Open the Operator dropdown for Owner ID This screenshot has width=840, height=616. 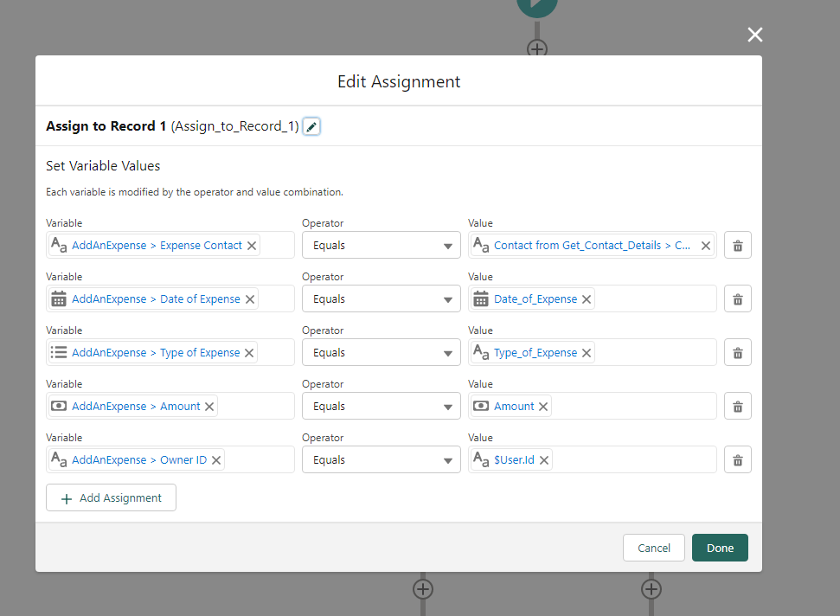pos(381,460)
